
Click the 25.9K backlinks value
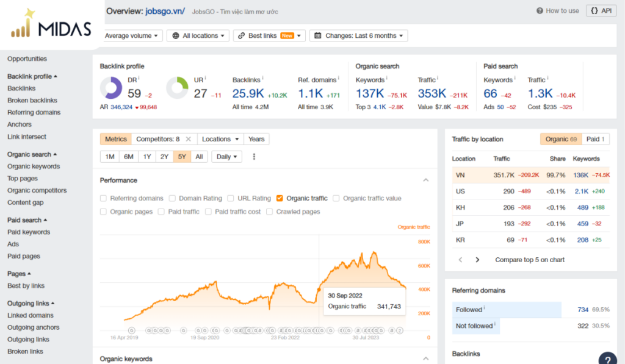pyautogui.click(x=248, y=93)
